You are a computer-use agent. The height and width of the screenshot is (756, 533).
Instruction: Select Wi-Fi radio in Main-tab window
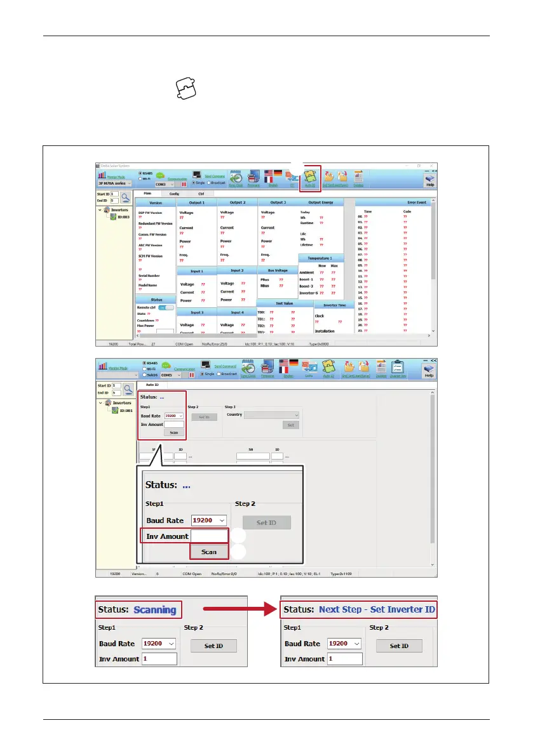point(140,178)
